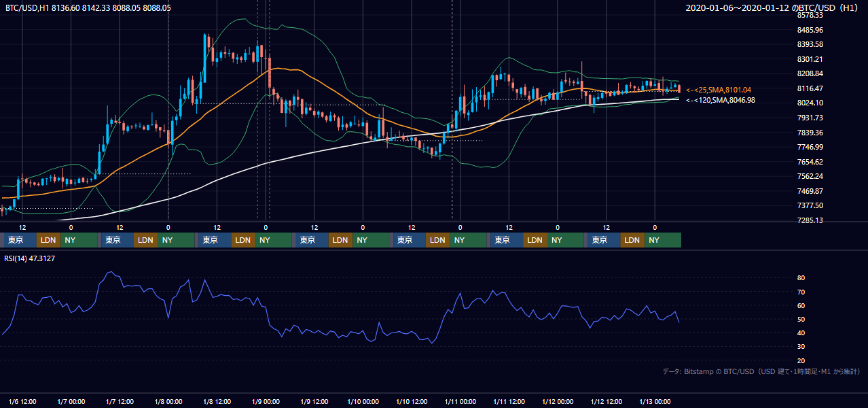Click the BTC/USD,H1 price header text
The height and width of the screenshot is (408, 868).
tap(88, 8)
